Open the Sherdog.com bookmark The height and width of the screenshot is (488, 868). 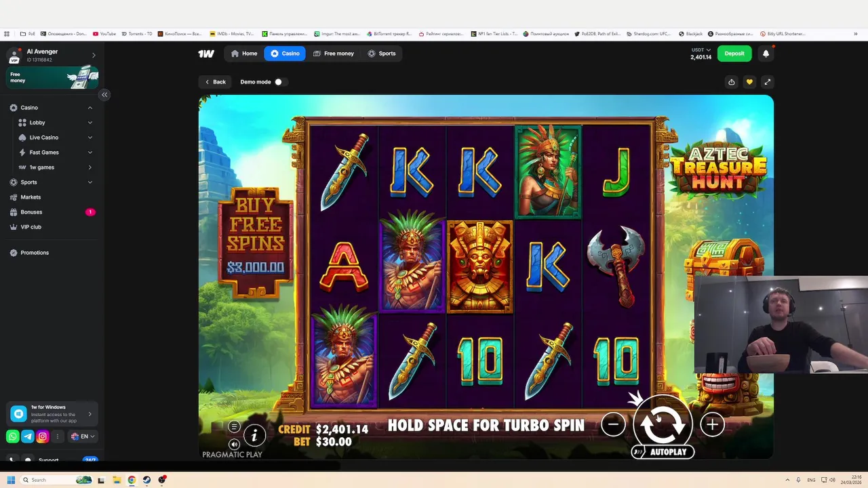pos(648,33)
